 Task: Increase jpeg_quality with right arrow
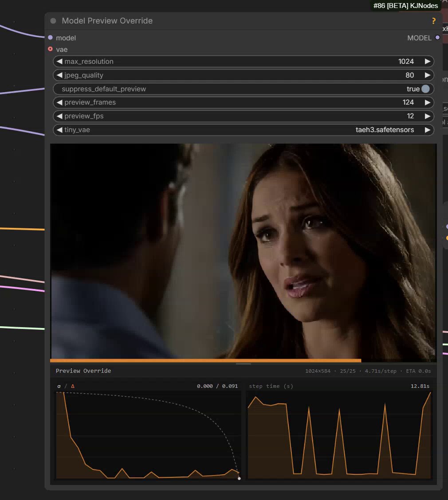pos(428,75)
